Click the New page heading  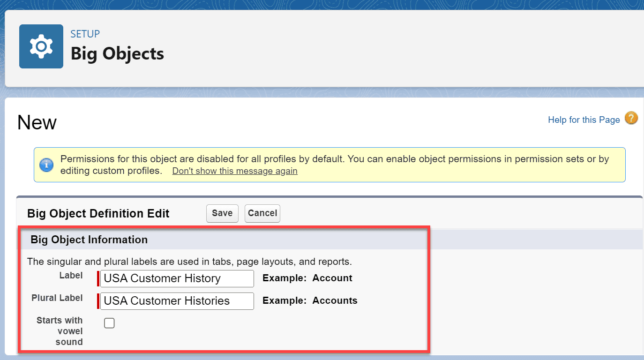click(37, 122)
